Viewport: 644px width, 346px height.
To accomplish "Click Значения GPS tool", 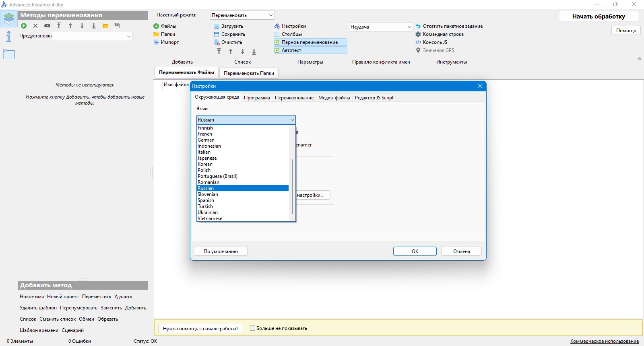I will (435, 50).
